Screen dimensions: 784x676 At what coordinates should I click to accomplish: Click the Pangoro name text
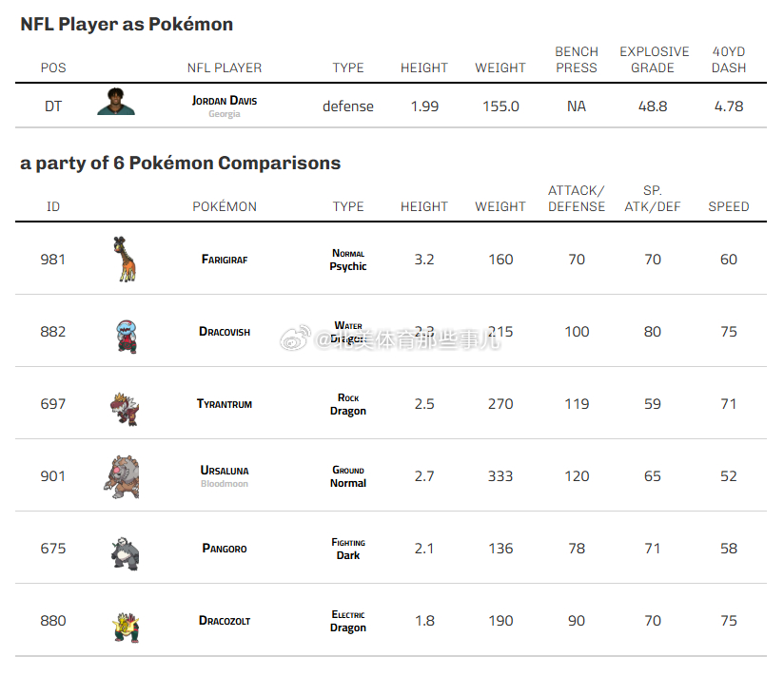click(x=225, y=549)
